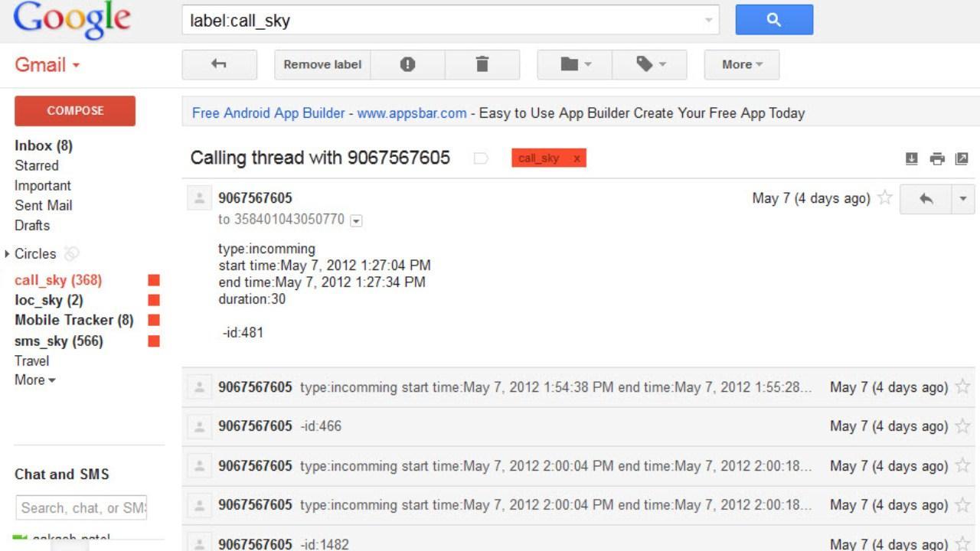The width and height of the screenshot is (980, 551).
Task: Click the "start time:May 7, 2012 1:27:04 PM" line
Action: [x=325, y=266]
